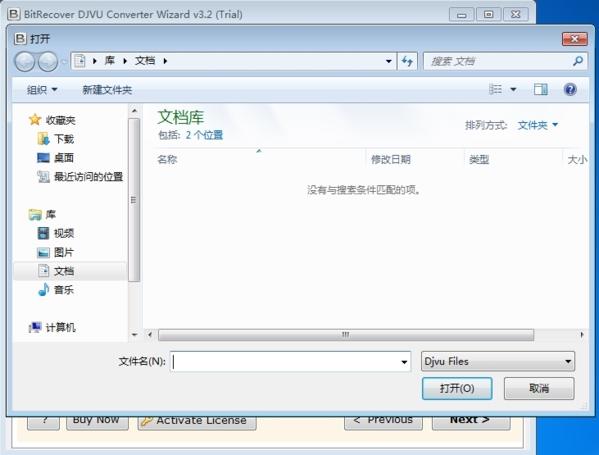This screenshot has height=455, width=599.
Task: Click the 打开 dialog title icon
Action: coord(20,38)
